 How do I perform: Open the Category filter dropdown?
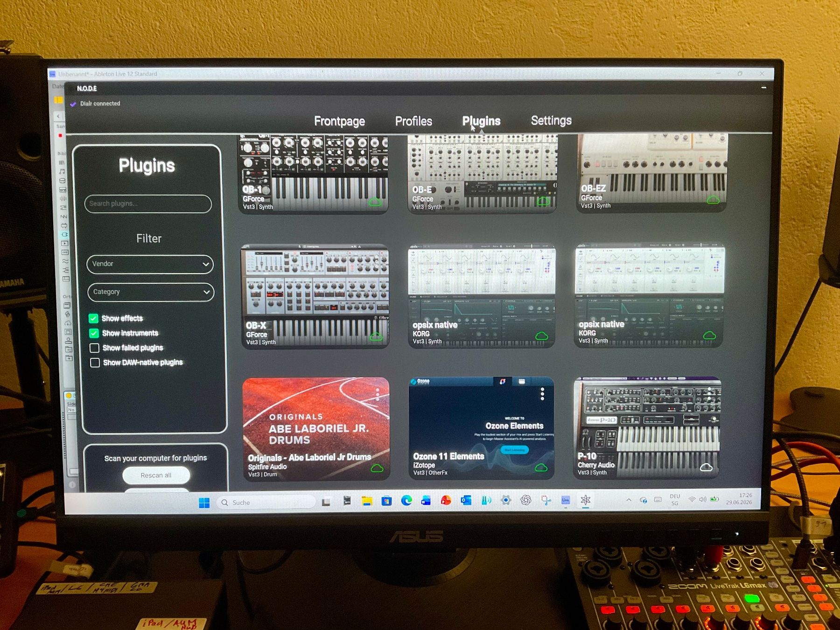tap(151, 292)
